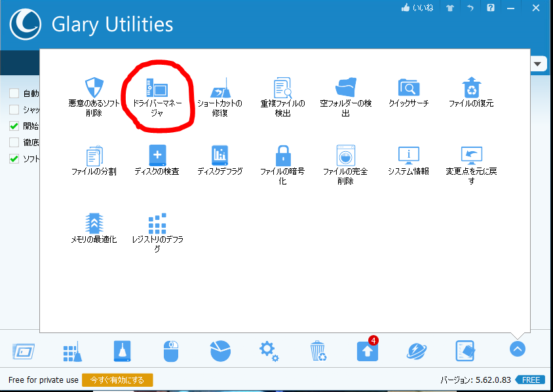Screen dimensions: 553x392
Task: Collapse the tools popup with chevron button
Action: click(x=518, y=349)
